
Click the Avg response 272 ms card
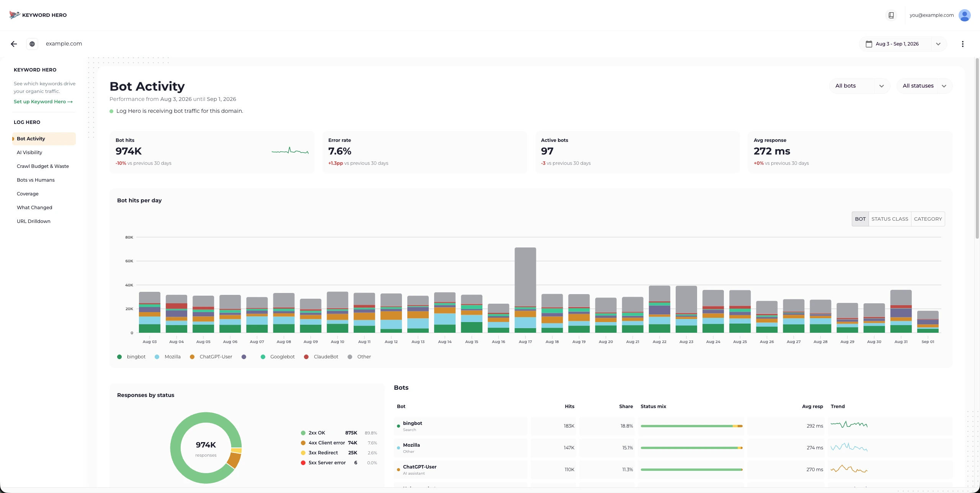coord(850,152)
